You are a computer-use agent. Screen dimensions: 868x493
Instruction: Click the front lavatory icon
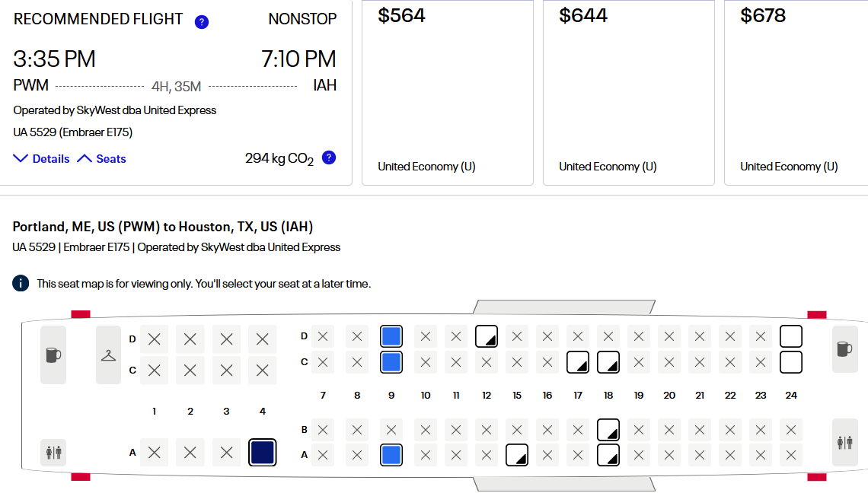point(54,453)
